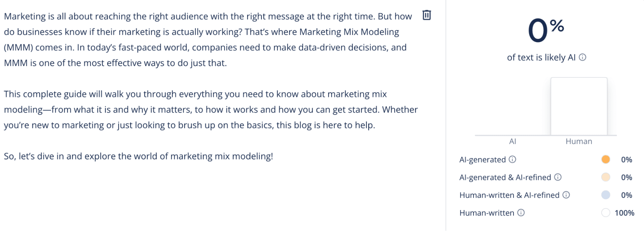Viewport: 644px width, 231px height.
Task: Click info icon next to Human-written & AI-refined
Action: coord(566,195)
